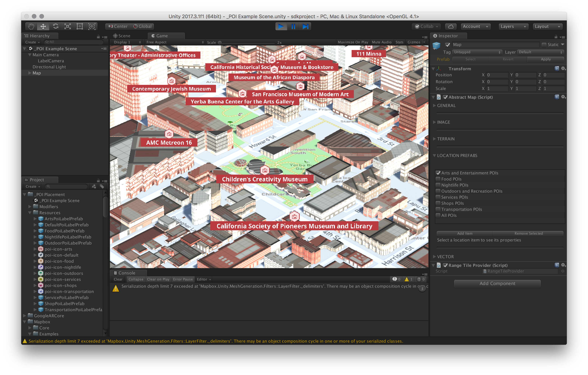This screenshot has width=588, height=375.
Task: Expand the Map hierarchy item
Action: tap(30, 73)
